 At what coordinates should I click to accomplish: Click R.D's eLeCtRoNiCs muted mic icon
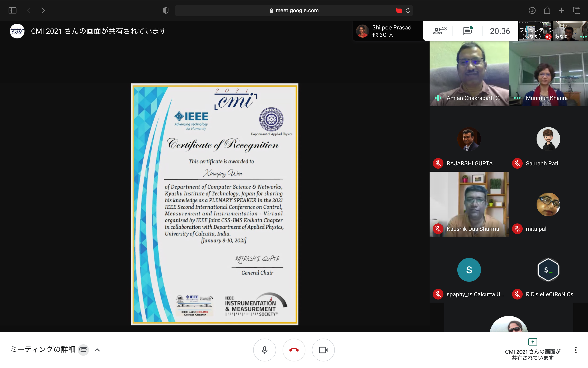(517, 294)
